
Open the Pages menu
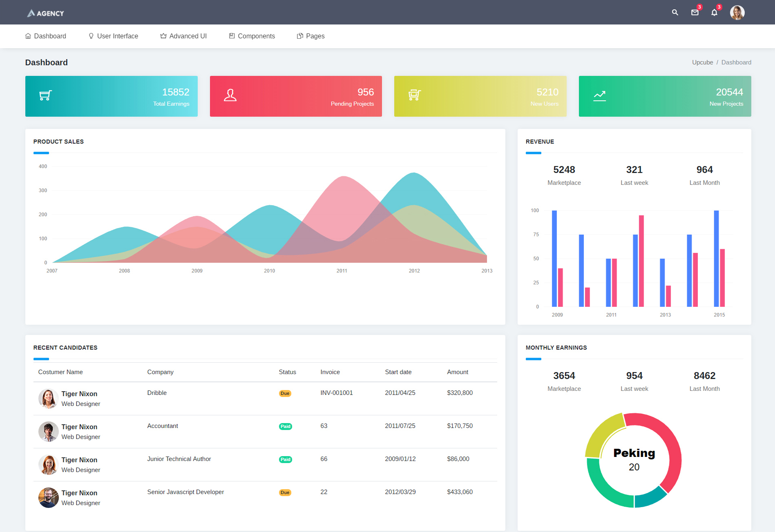click(x=311, y=36)
